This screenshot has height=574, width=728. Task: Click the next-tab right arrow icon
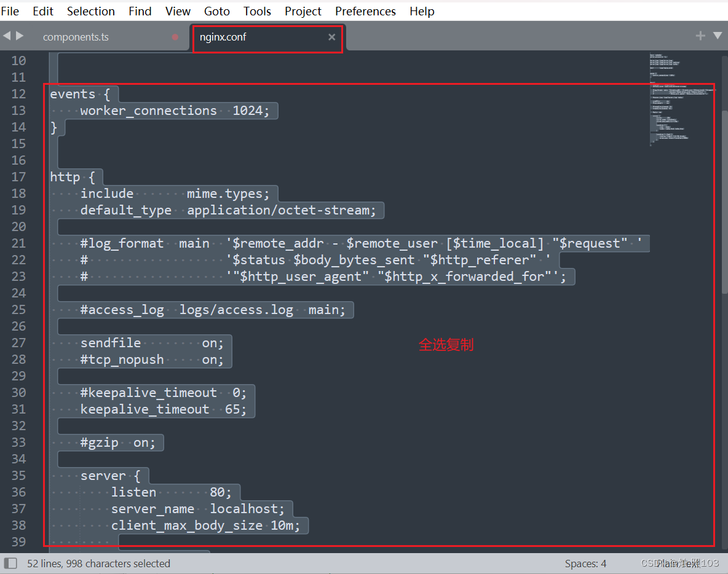coord(20,36)
